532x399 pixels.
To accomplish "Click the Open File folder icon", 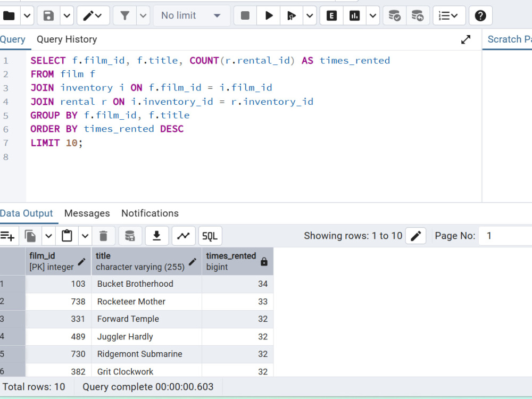I will [9, 15].
